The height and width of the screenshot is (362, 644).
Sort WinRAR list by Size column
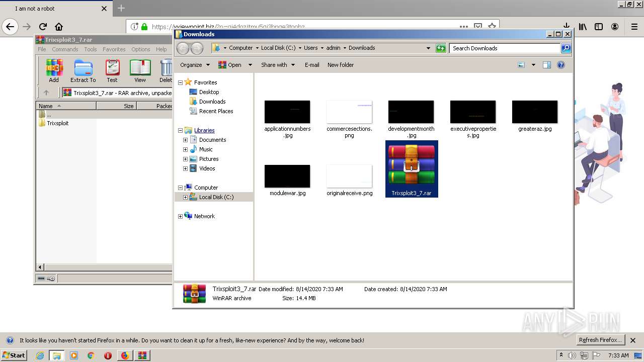pyautogui.click(x=116, y=106)
